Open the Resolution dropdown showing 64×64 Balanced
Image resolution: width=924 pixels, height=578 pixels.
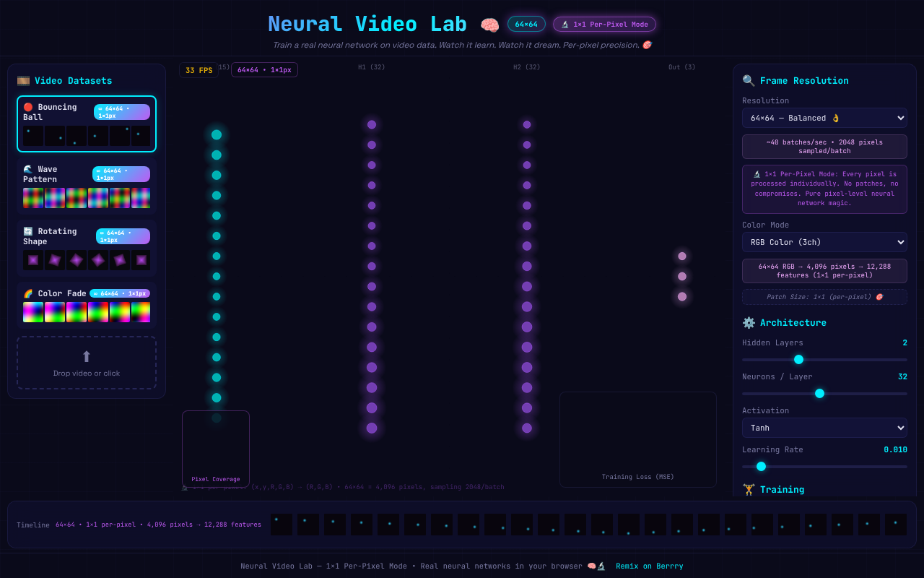824,118
